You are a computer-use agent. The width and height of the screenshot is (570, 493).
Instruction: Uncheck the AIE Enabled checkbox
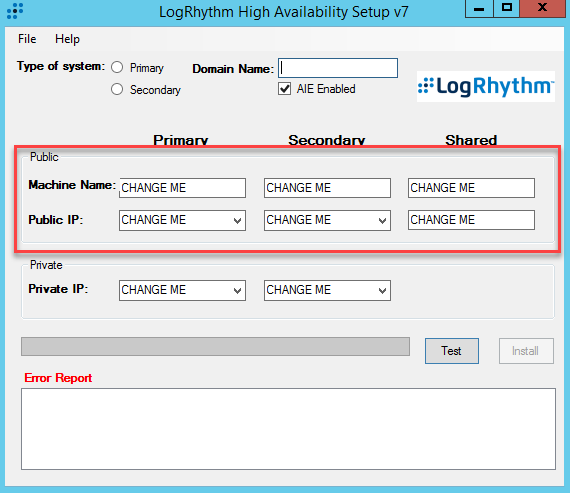(x=284, y=89)
